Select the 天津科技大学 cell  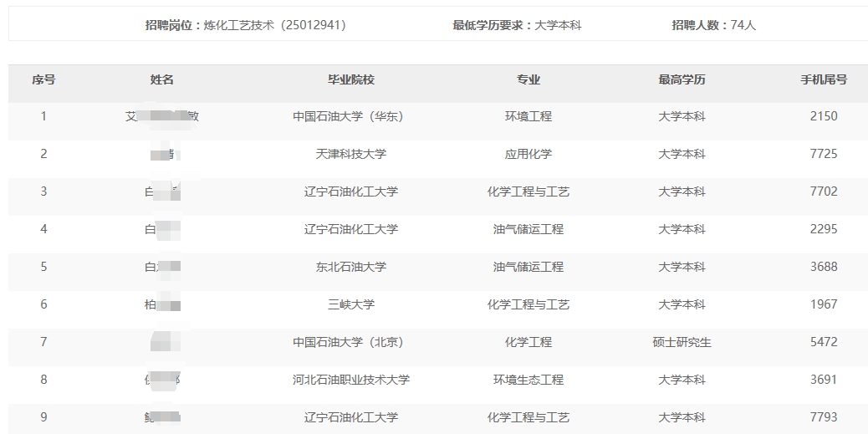[x=351, y=154]
